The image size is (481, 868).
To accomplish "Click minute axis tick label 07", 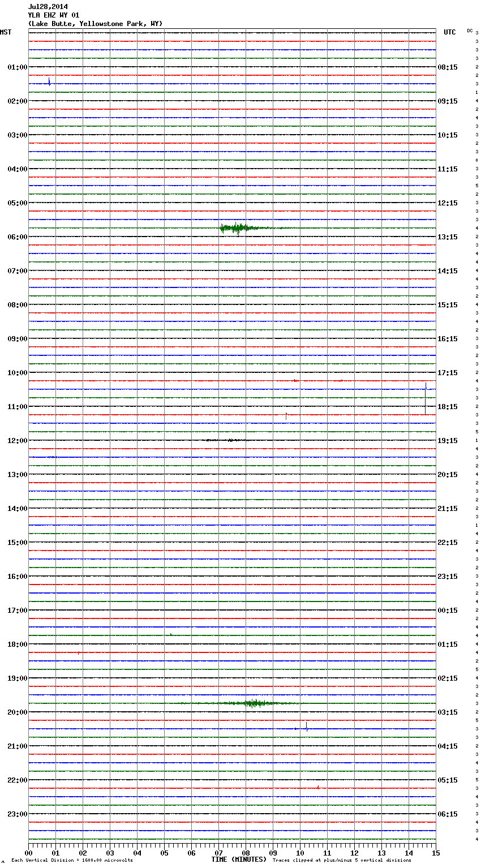I will tap(218, 853).
